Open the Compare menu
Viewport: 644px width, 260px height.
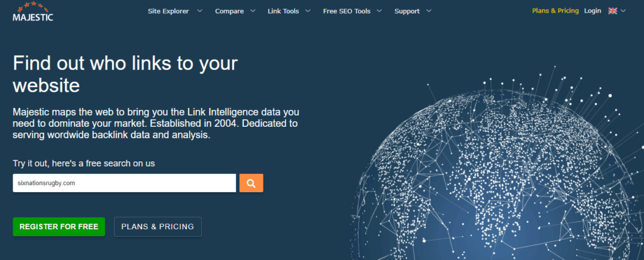pyautogui.click(x=229, y=11)
